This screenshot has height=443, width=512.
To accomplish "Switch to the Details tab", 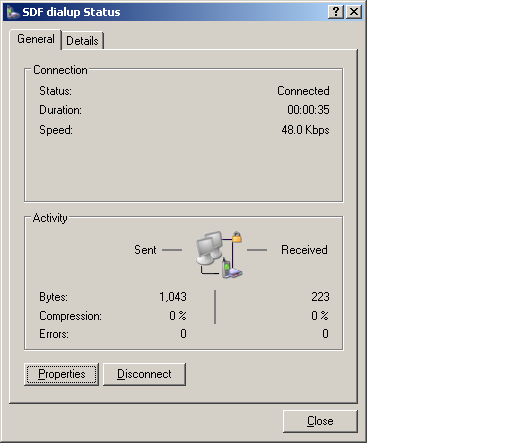I will pos(82,41).
